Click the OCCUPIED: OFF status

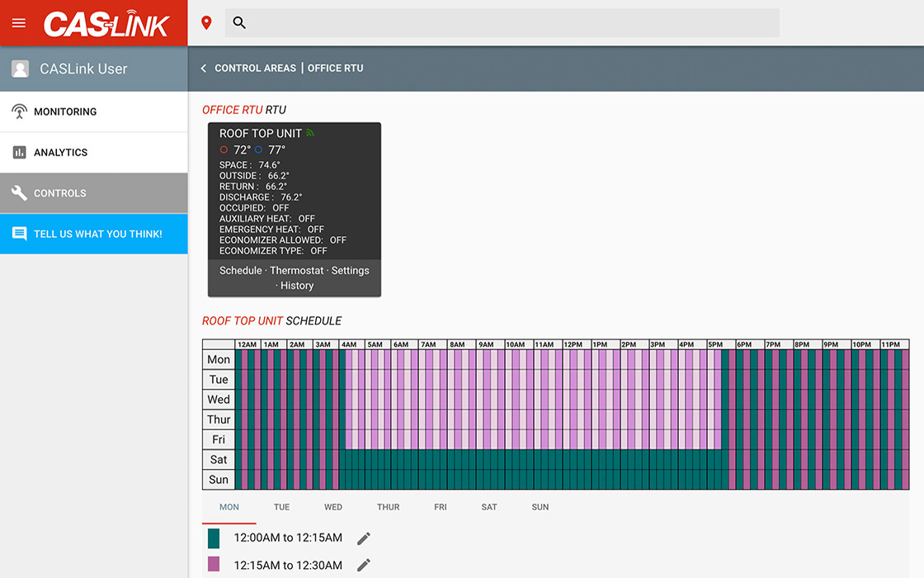254,207
